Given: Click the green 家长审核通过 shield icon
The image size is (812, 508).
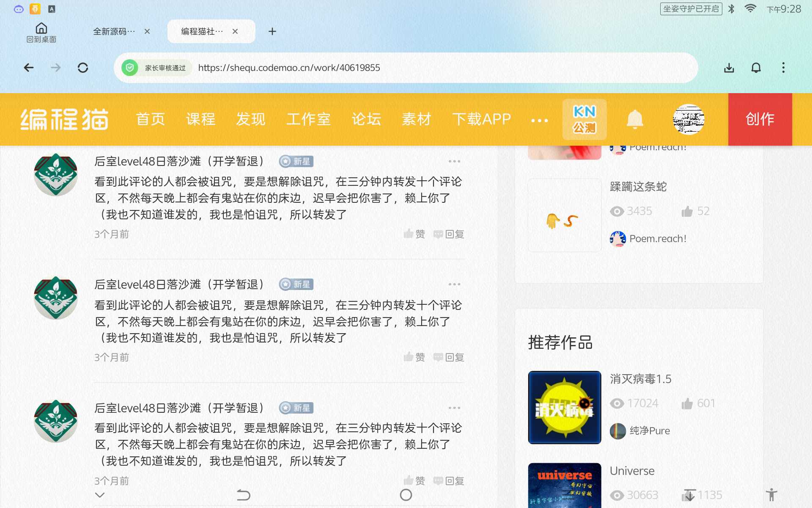Looking at the screenshot, I should point(130,68).
